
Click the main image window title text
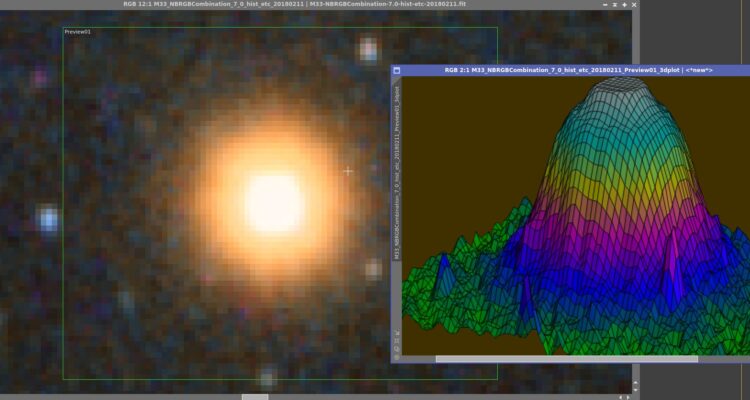coord(295,4)
